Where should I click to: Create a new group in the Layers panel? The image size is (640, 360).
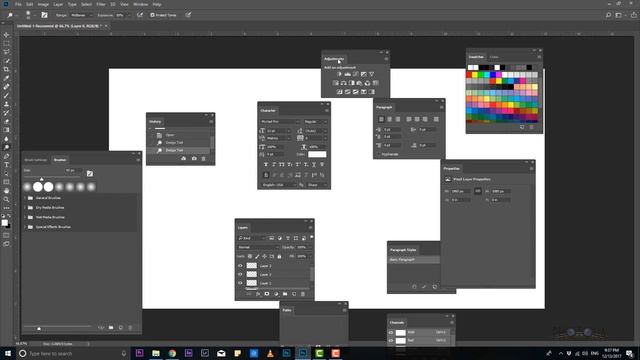pyautogui.click(x=285, y=294)
